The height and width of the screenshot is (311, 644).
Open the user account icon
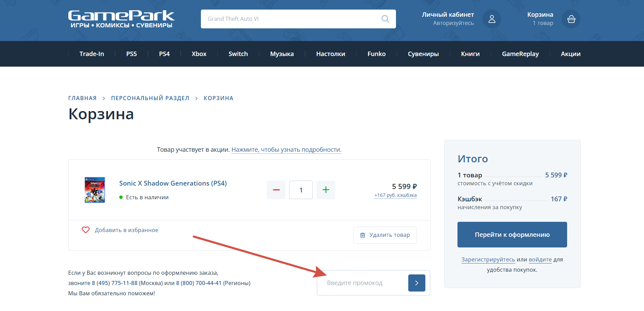pyautogui.click(x=492, y=19)
